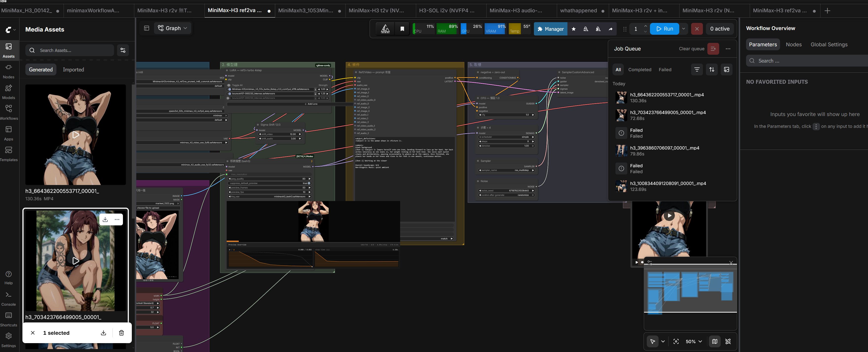Open keyboard Shortcuts panel

click(9, 319)
